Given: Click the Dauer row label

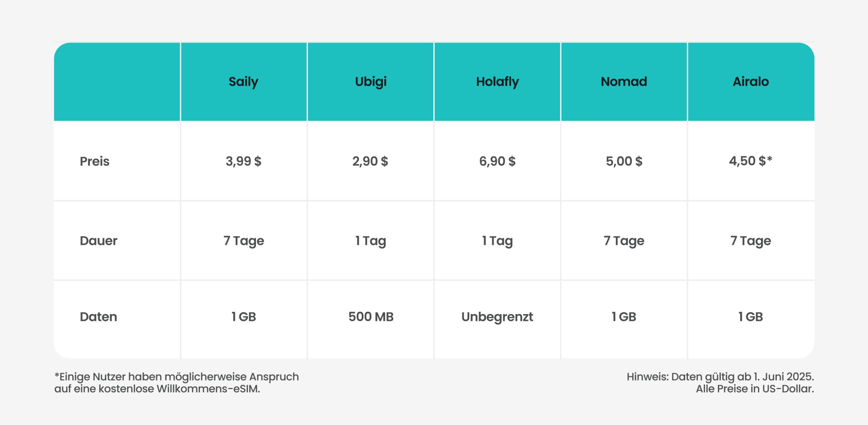Looking at the screenshot, I should point(99,241).
